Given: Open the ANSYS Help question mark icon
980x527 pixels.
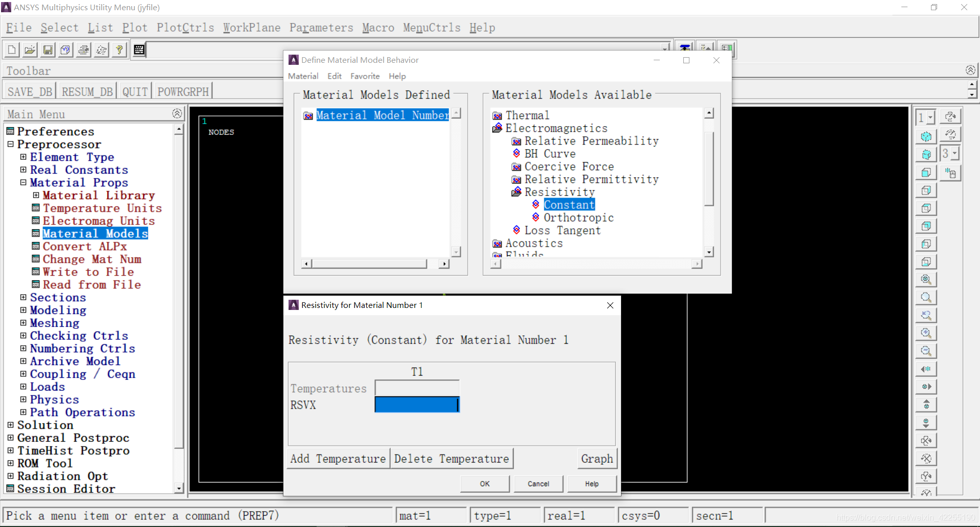Looking at the screenshot, I should pyautogui.click(x=119, y=50).
